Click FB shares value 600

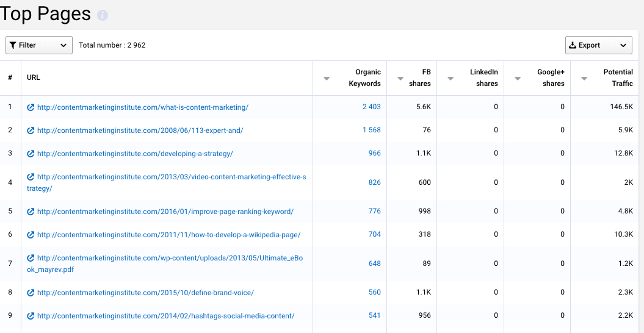[425, 182]
